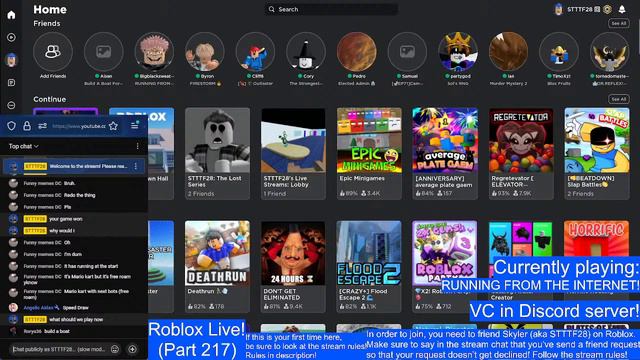Image resolution: width=640 pixels, height=360 pixels.
Task: Click chat message 'Redo the thing'
Action: click(80, 195)
